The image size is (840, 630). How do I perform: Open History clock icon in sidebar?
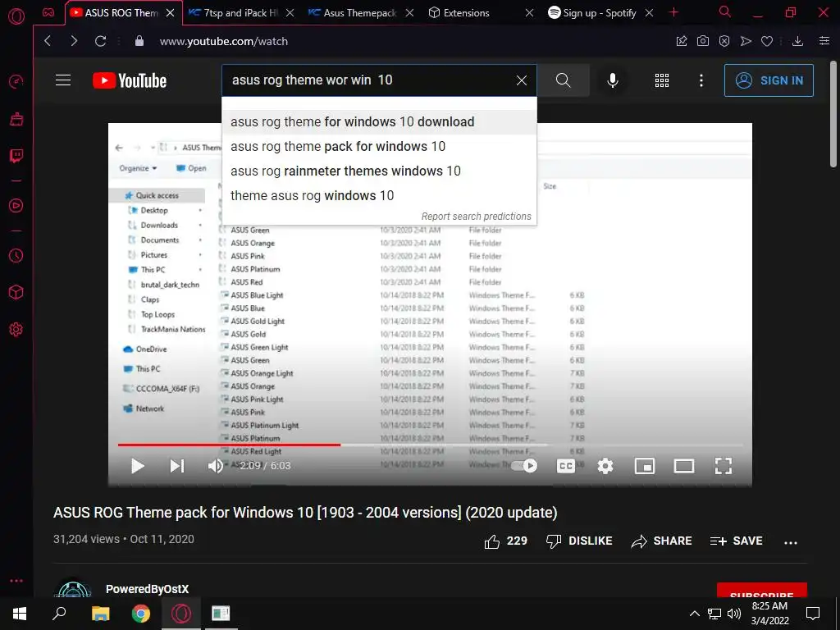[x=16, y=256]
